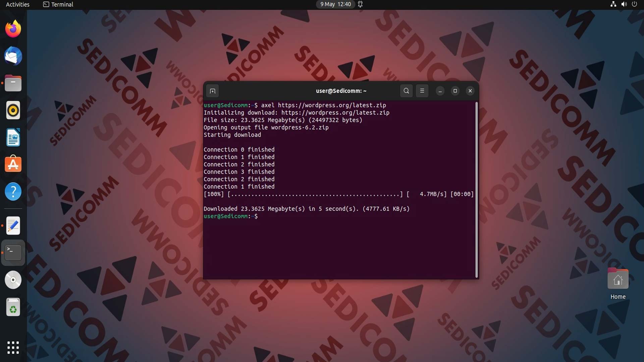Select the Terminal icon in the dock

tap(13, 253)
